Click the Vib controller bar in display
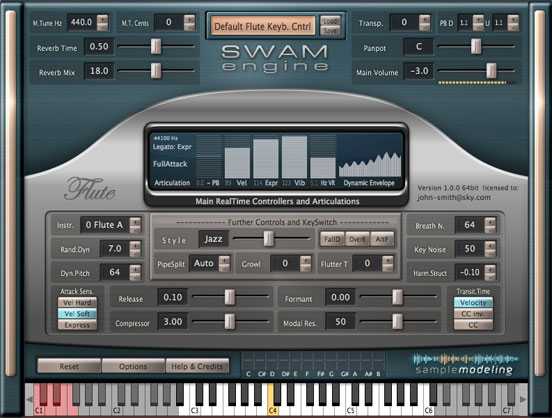Screen dimensions: 552x418 (294, 157)
